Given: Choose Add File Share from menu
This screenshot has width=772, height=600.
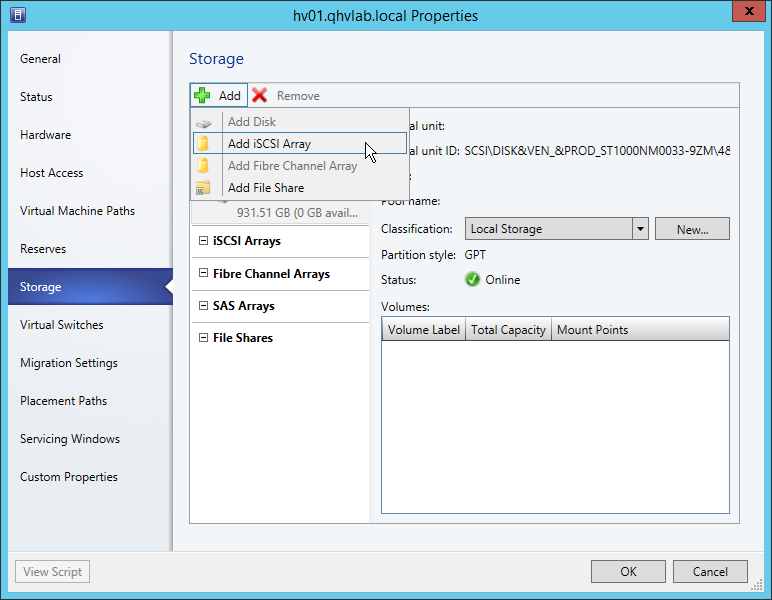Looking at the screenshot, I should 265,188.
